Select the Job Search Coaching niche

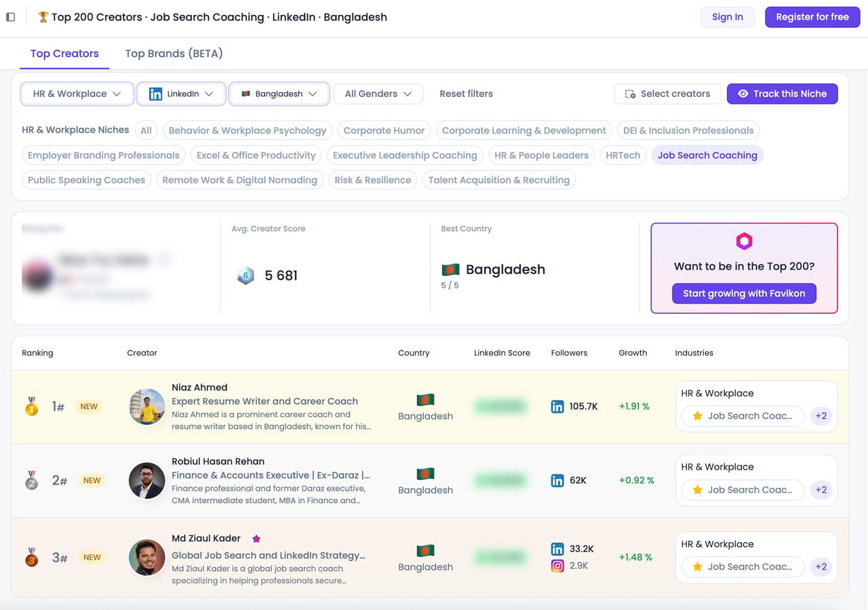click(x=707, y=155)
